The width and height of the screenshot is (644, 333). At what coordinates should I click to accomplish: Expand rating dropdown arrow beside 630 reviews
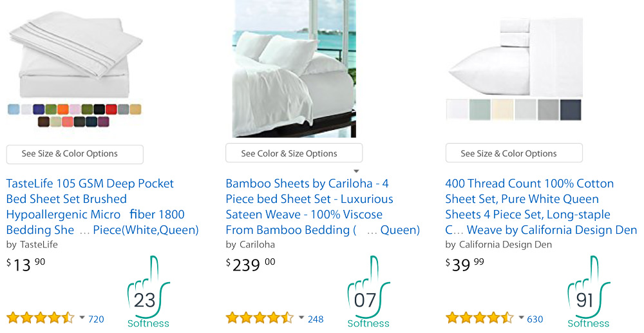tap(521, 318)
